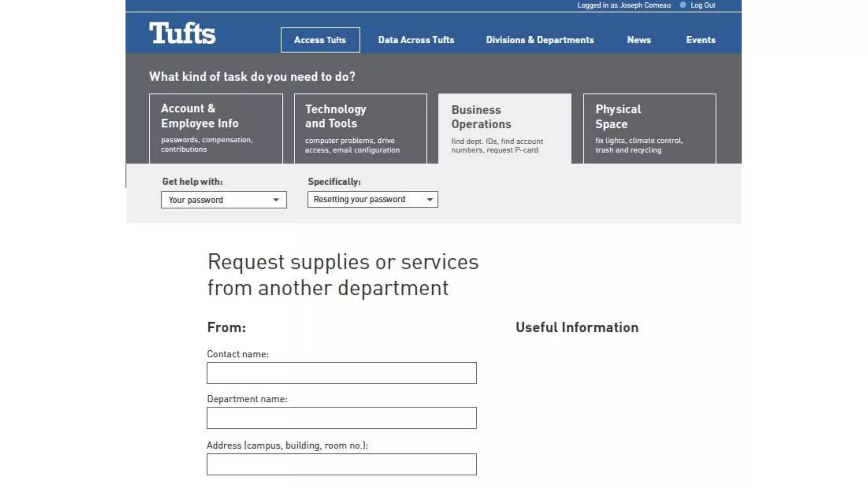Click the blue dot beside Log Out
868x488 pixels.
click(x=683, y=5)
